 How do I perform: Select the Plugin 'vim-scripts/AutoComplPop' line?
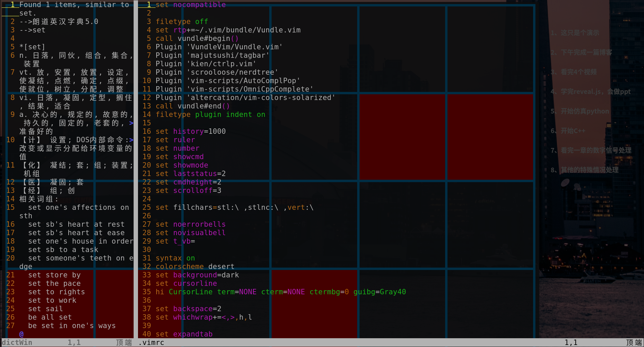(x=228, y=81)
